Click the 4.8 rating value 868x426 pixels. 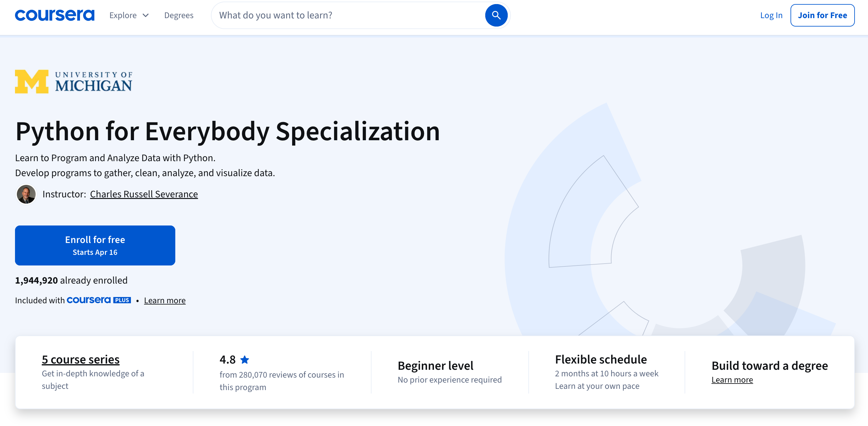pos(227,360)
